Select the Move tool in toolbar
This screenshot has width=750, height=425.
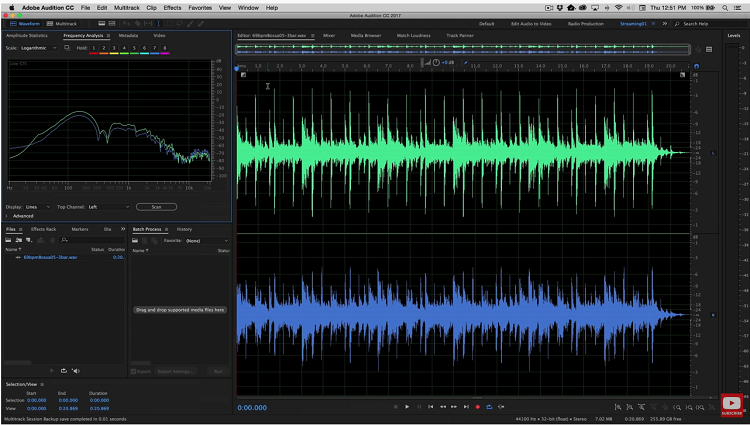126,23
